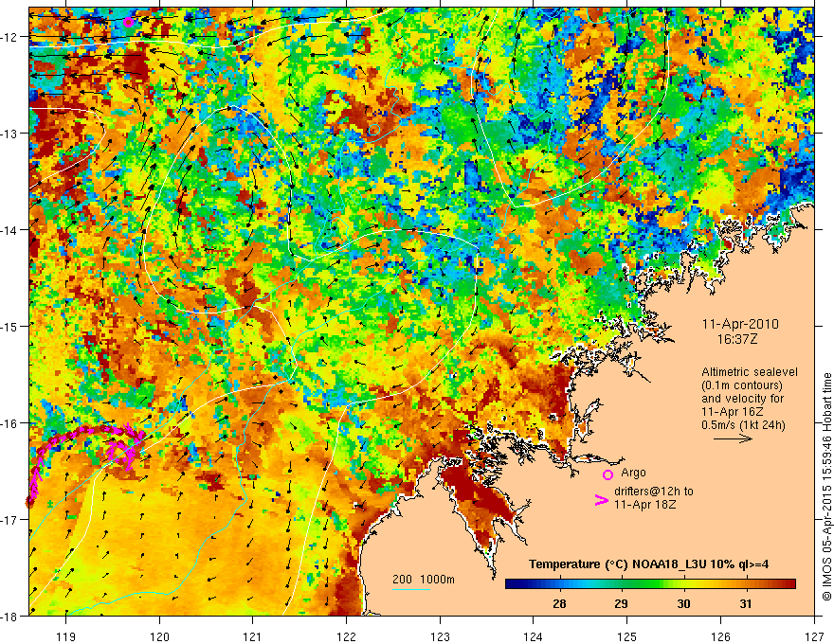This screenshot has width=834, height=644.
Task: Click longitude axis label 120
Action: click(x=159, y=636)
